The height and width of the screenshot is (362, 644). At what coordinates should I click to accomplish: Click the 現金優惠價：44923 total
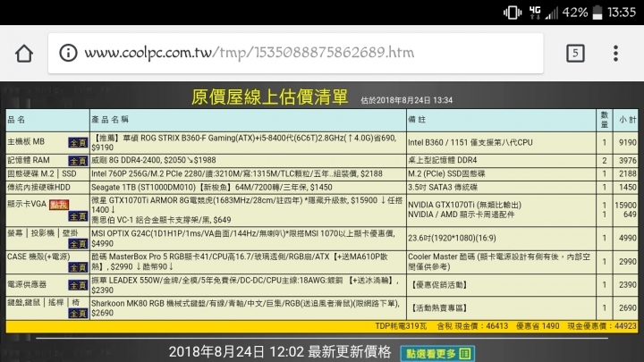tap(602, 326)
